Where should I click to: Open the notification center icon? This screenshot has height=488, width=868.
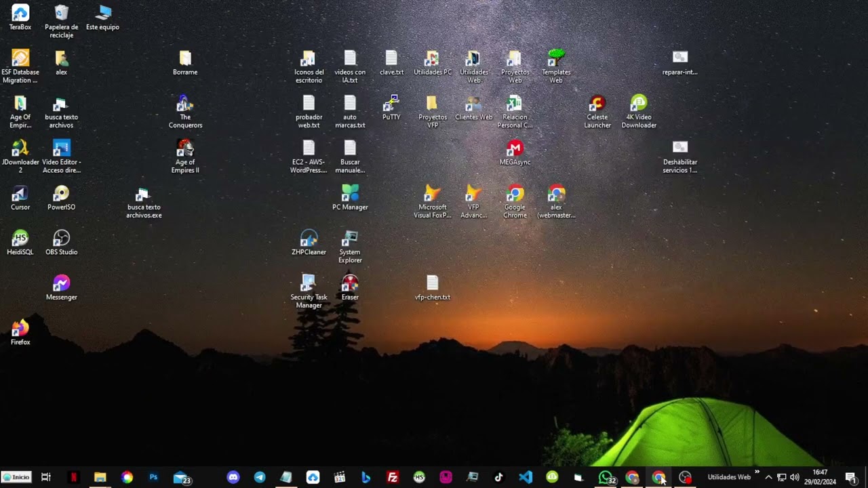click(851, 477)
